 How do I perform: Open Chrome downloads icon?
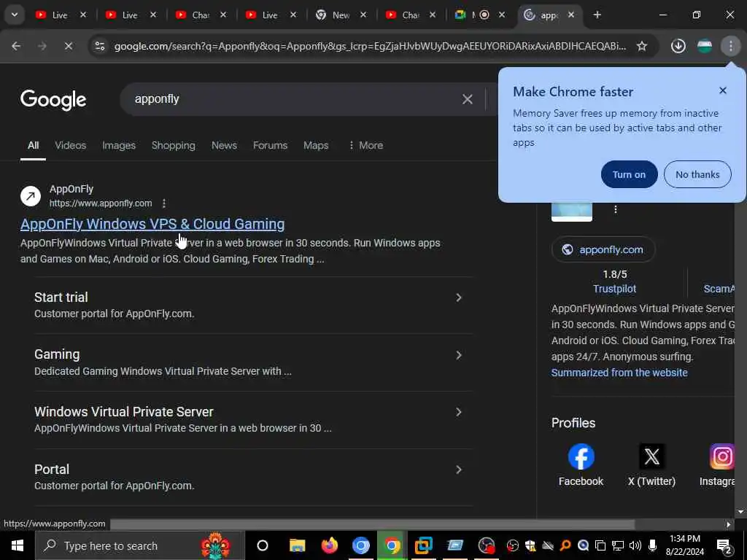click(x=678, y=46)
